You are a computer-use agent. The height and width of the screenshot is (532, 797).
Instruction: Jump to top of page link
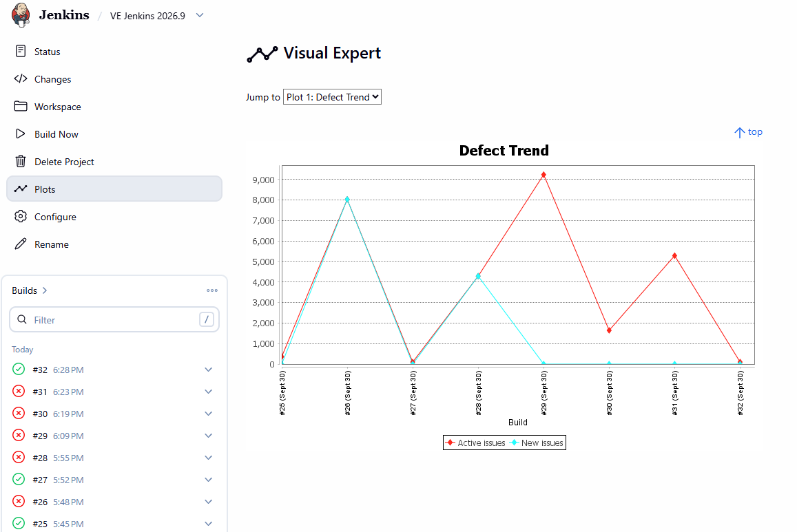(748, 132)
